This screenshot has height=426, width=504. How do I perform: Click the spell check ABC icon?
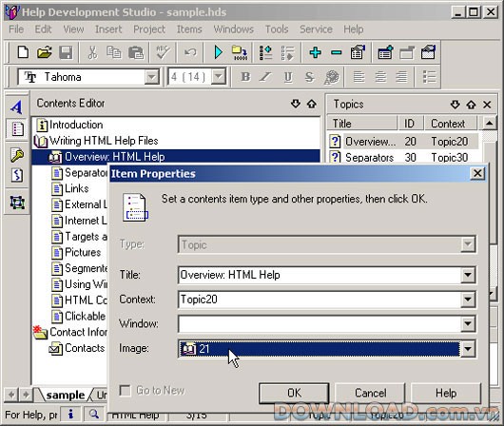coord(163,52)
